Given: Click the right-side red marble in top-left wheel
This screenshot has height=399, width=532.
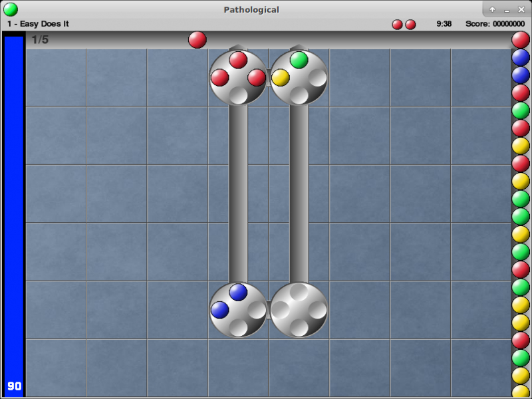Looking at the screenshot, I should click(x=257, y=78).
